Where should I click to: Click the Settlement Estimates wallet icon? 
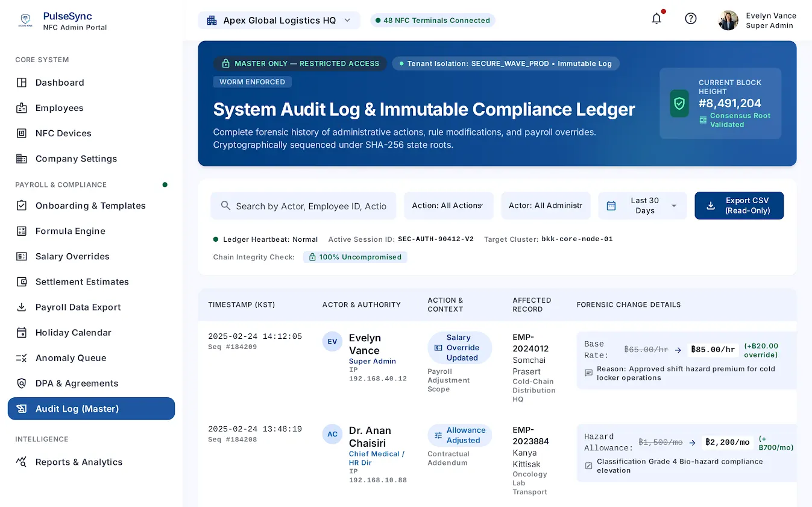point(22,282)
